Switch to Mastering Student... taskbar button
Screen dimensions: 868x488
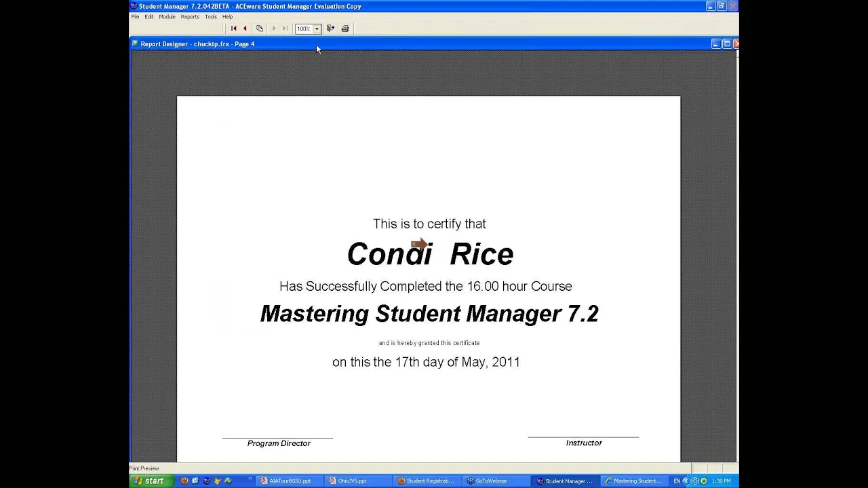click(x=635, y=481)
